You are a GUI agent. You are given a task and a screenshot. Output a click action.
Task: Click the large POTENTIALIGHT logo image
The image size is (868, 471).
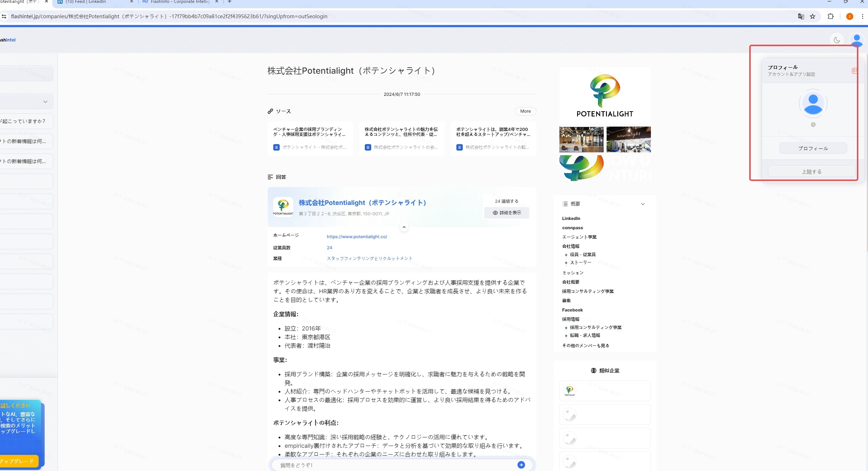[x=605, y=96]
